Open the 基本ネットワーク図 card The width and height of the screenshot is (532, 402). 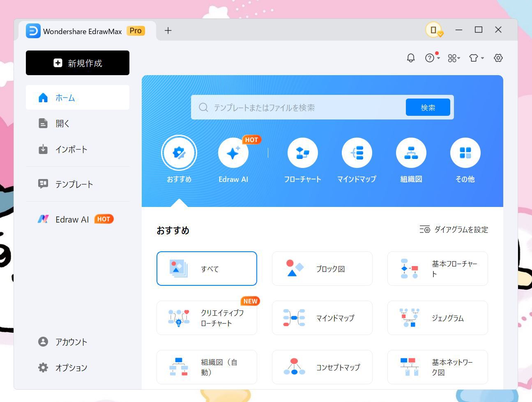tap(438, 367)
